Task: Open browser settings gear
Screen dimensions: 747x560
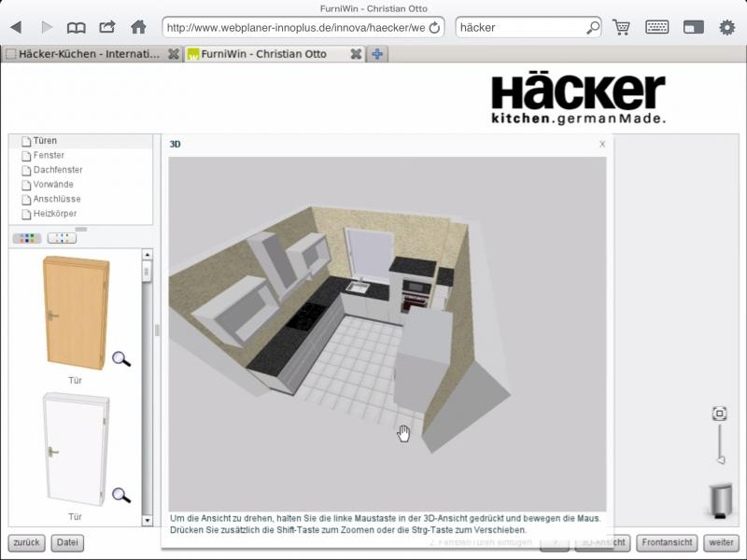Action: [x=726, y=27]
